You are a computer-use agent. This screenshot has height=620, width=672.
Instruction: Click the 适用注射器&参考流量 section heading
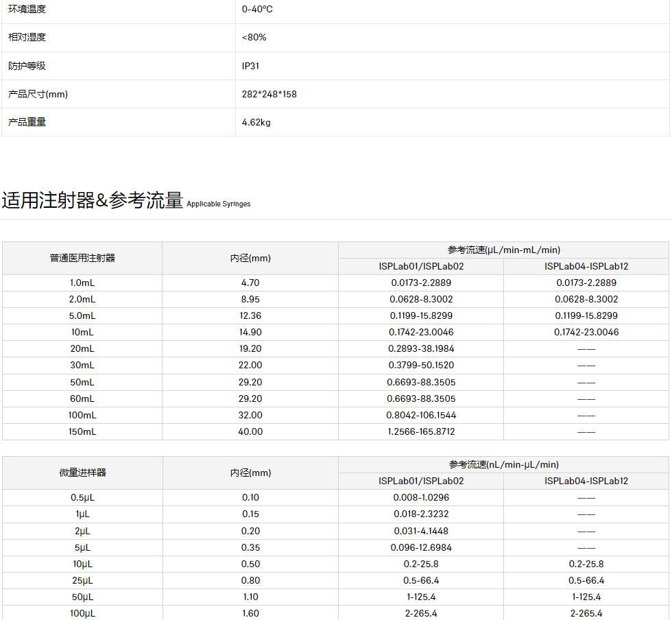pyautogui.click(x=93, y=200)
